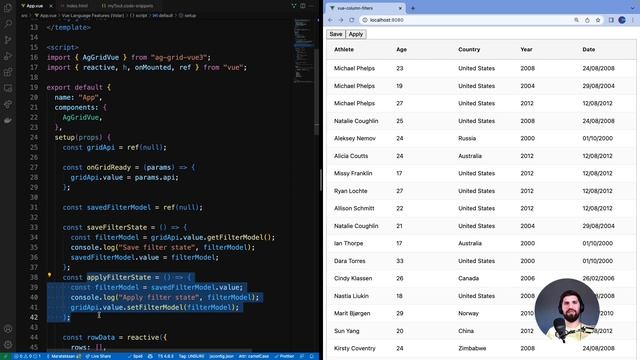Screen dimensions: 640x360
Task: Click the Date column header
Action: [x=589, y=49]
